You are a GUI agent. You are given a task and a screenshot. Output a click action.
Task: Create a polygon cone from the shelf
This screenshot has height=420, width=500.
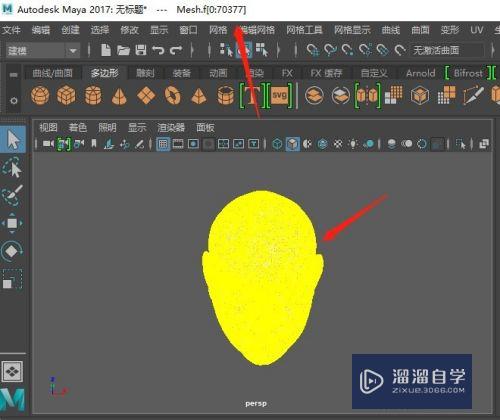click(119, 96)
